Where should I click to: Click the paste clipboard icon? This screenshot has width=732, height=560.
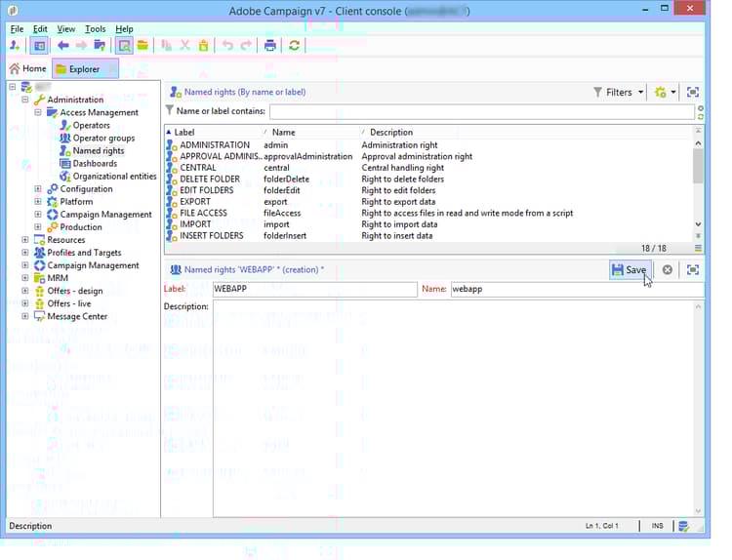click(x=204, y=45)
